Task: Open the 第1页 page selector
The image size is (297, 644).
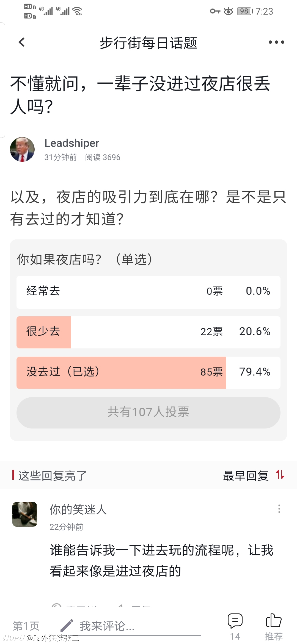Action: [x=26, y=626]
